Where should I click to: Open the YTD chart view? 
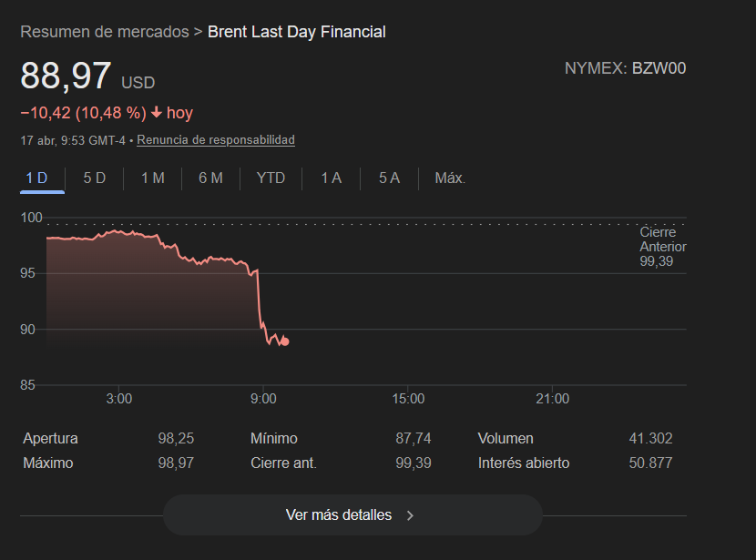coord(271,178)
